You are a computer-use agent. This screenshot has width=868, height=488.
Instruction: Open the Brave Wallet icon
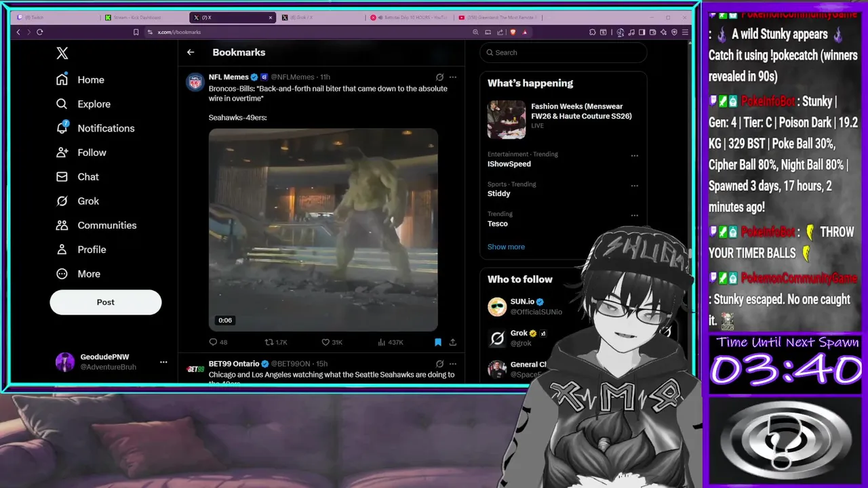pyautogui.click(x=652, y=32)
